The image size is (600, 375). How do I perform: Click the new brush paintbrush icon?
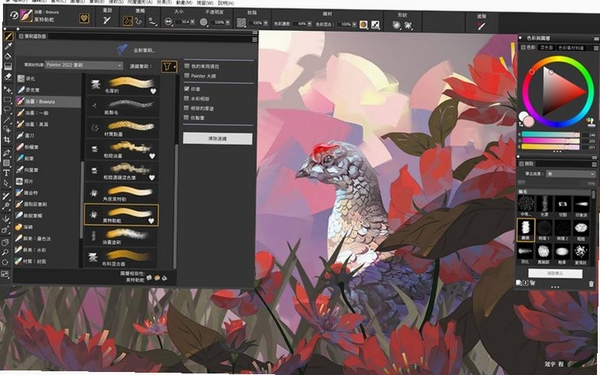(122, 49)
